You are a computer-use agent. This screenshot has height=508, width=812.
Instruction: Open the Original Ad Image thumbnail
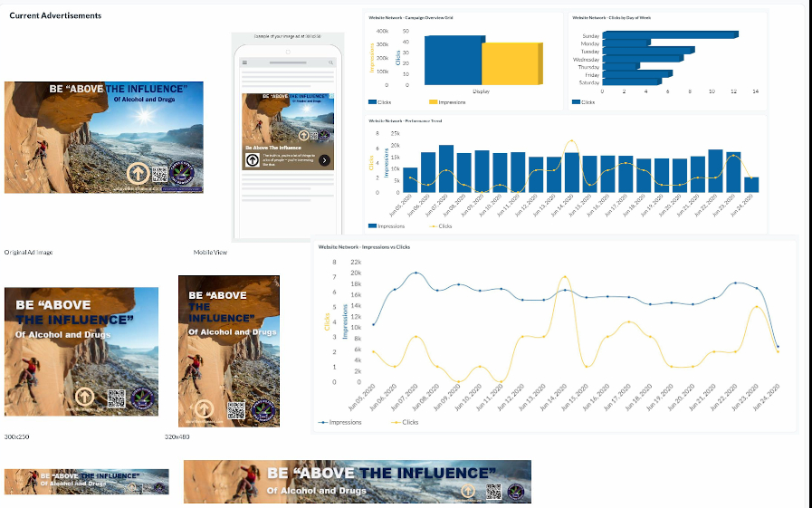tap(103, 138)
